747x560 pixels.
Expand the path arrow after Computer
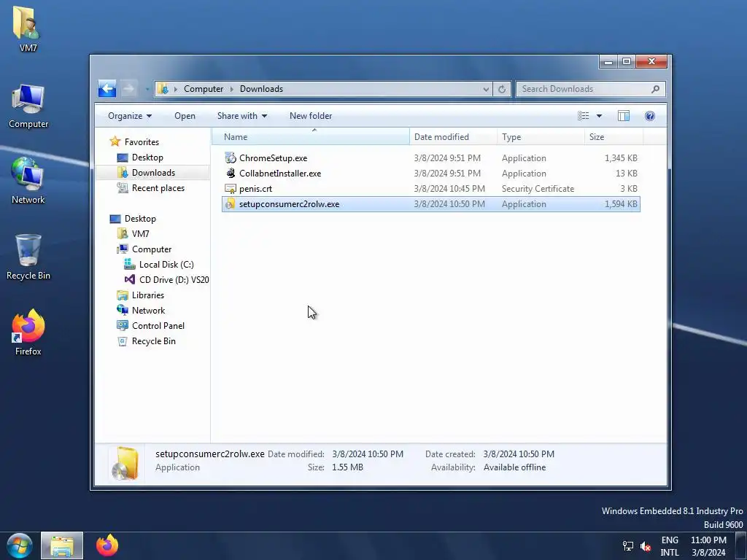click(232, 89)
